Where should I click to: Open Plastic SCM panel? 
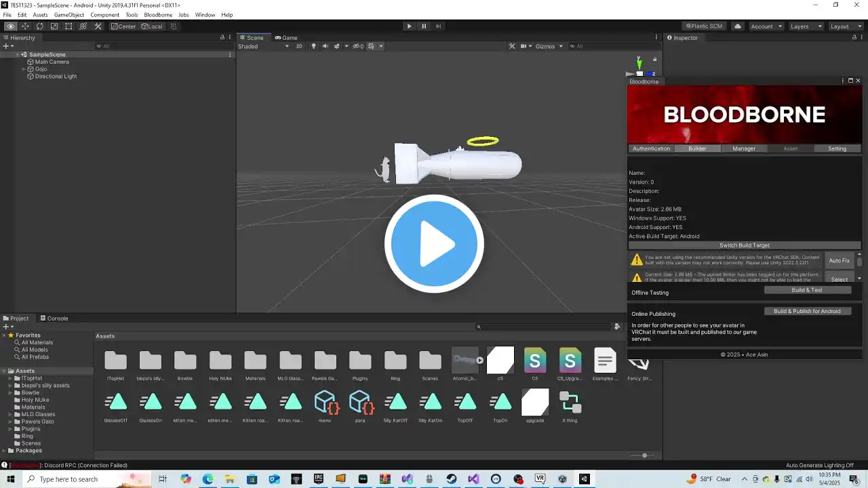click(705, 26)
